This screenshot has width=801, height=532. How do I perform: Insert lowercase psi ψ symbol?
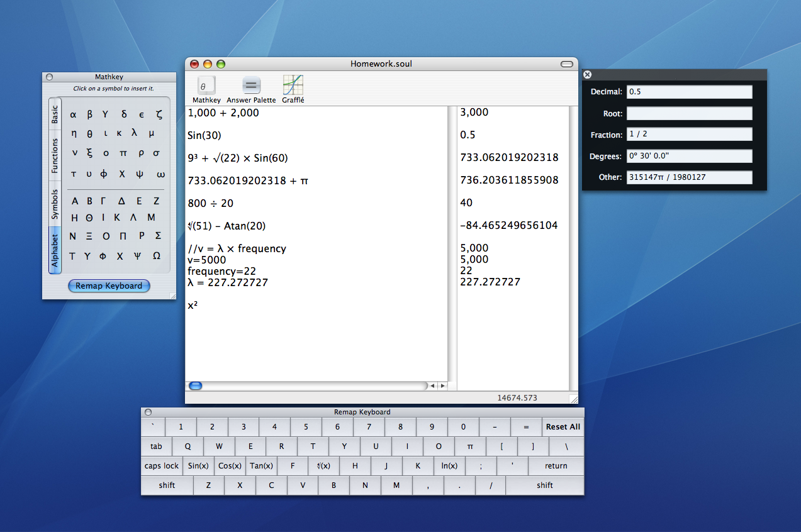[x=139, y=174]
